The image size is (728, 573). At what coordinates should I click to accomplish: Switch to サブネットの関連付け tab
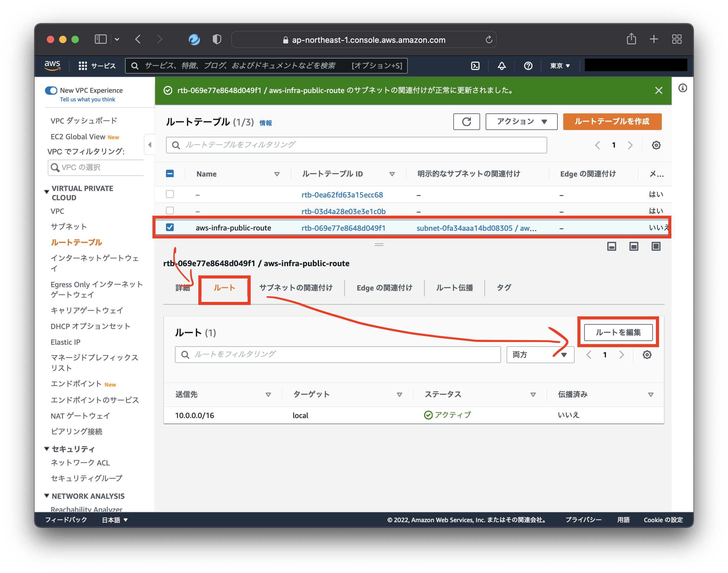296,287
